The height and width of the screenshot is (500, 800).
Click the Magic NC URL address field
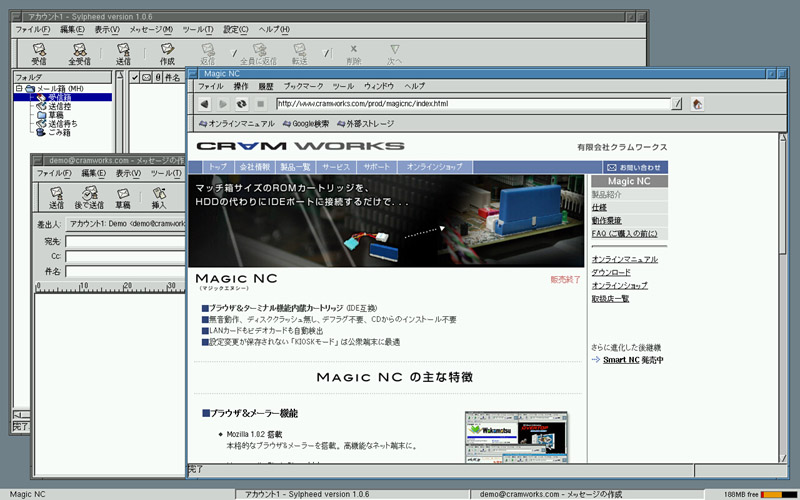[473, 104]
